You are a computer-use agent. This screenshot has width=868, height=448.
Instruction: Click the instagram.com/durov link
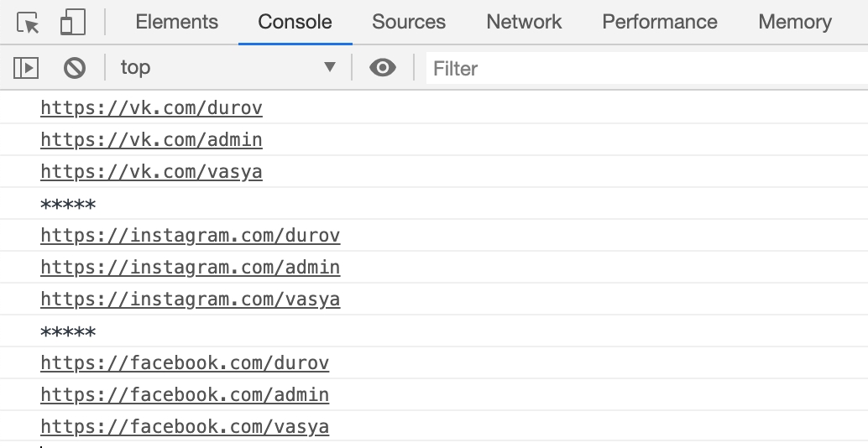tap(190, 236)
